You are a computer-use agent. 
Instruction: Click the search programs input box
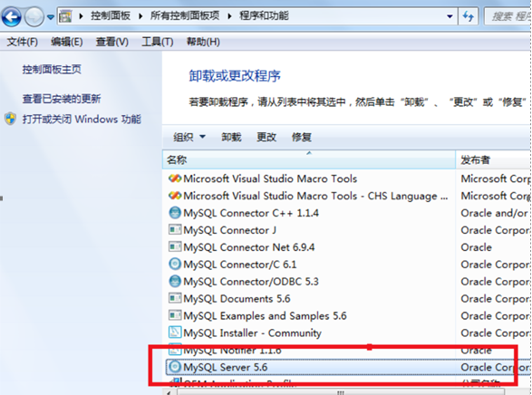pyautogui.click(x=508, y=16)
